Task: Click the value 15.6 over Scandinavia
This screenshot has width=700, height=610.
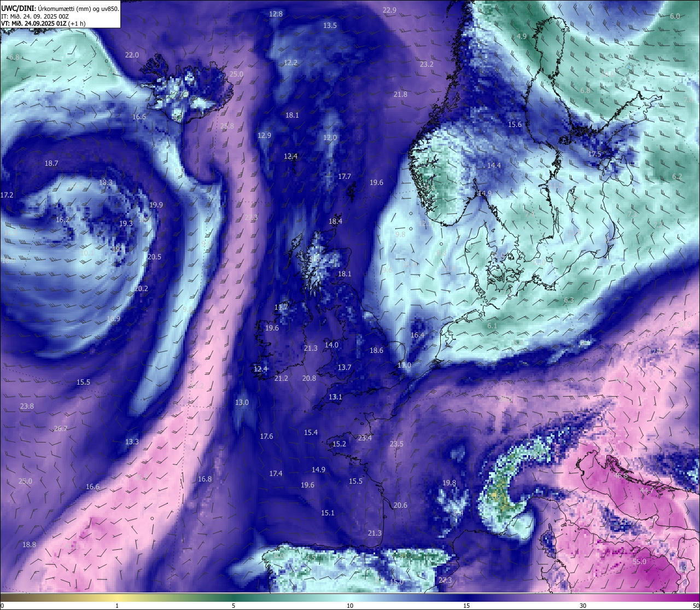Action: [515, 124]
